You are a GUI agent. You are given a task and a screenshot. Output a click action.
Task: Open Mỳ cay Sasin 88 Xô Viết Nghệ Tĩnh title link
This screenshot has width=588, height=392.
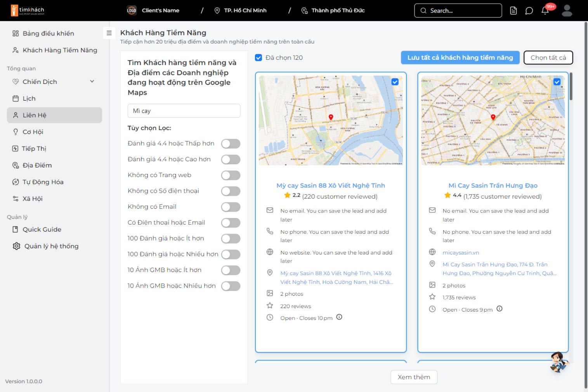331,185
